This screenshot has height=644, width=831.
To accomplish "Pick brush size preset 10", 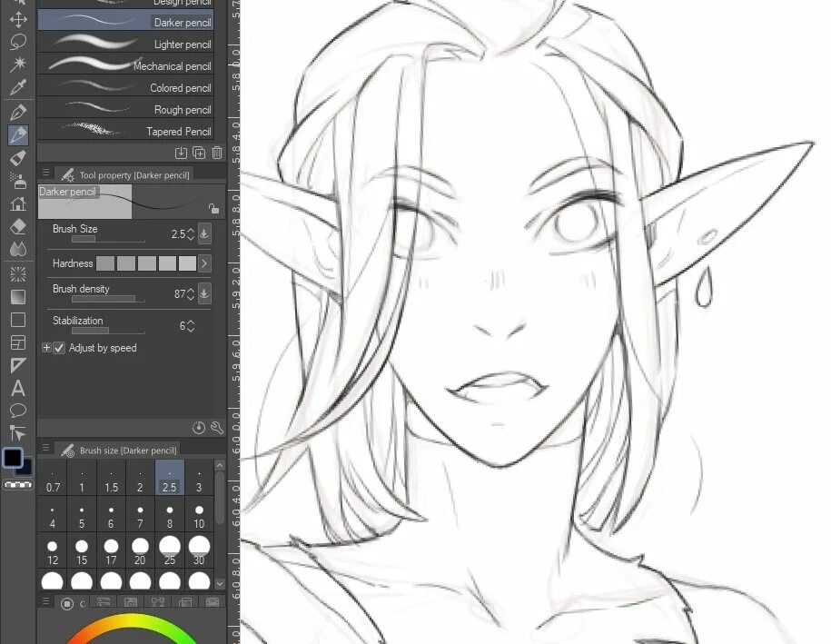I will [199, 514].
